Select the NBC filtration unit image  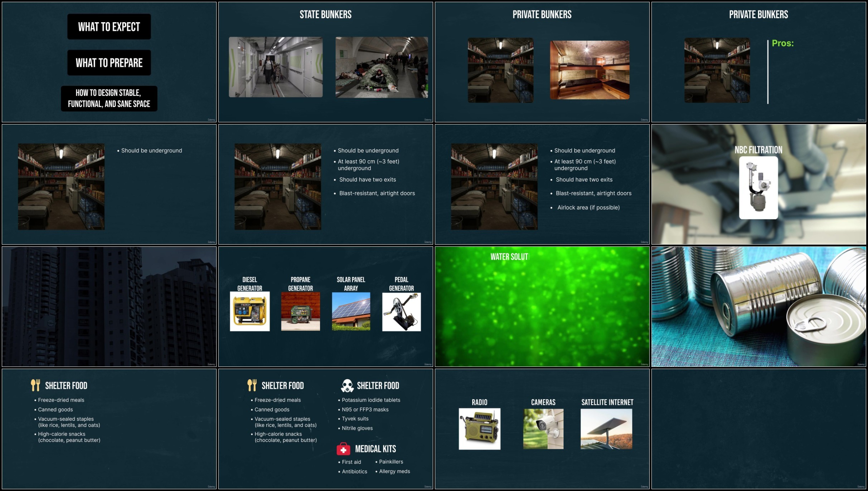pyautogui.click(x=758, y=187)
